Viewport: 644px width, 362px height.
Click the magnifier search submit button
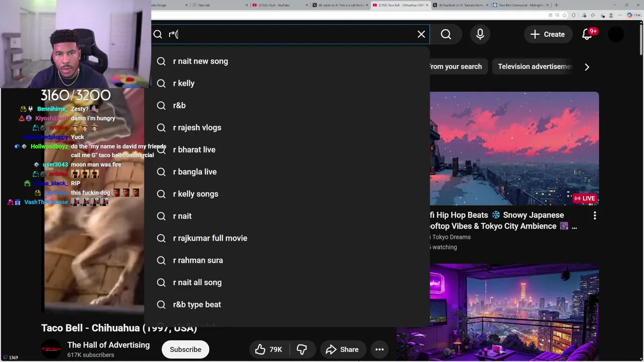tap(446, 34)
